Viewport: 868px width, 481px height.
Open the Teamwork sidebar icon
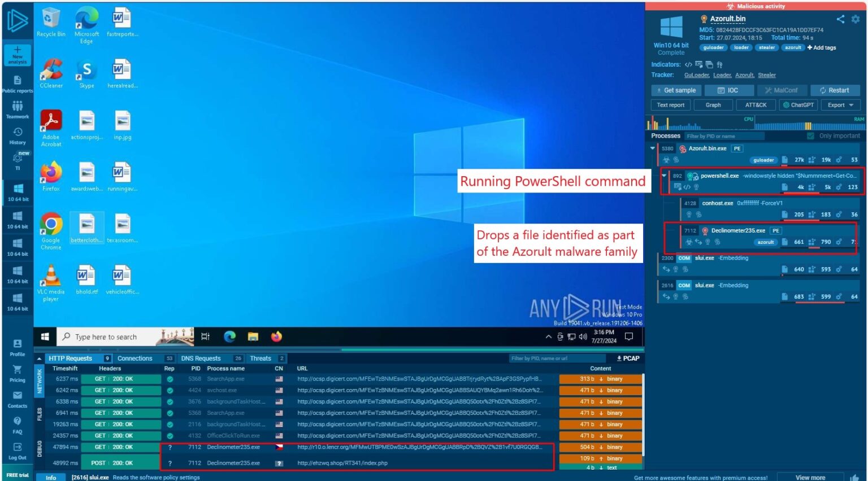pos(18,106)
